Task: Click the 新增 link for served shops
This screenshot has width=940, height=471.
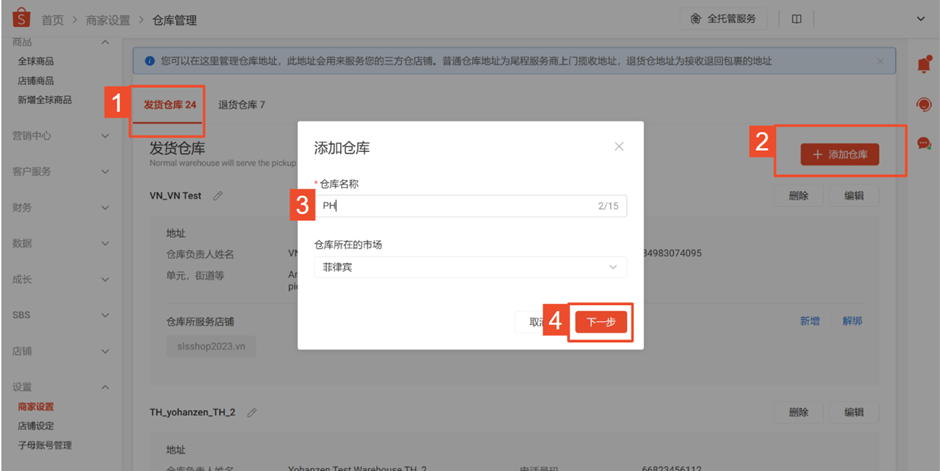Action: pyautogui.click(x=809, y=321)
